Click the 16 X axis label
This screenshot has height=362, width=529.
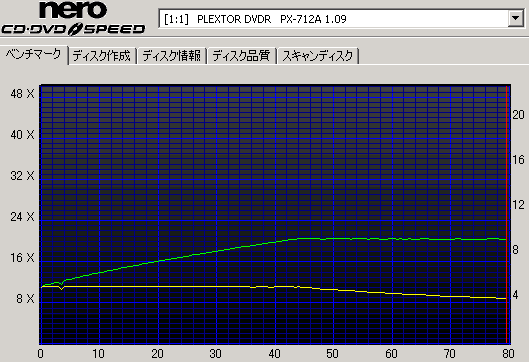pos(22,258)
